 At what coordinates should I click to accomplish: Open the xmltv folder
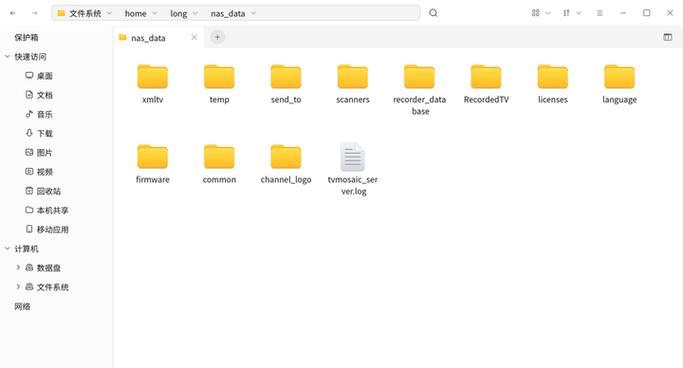pyautogui.click(x=152, y=84)
